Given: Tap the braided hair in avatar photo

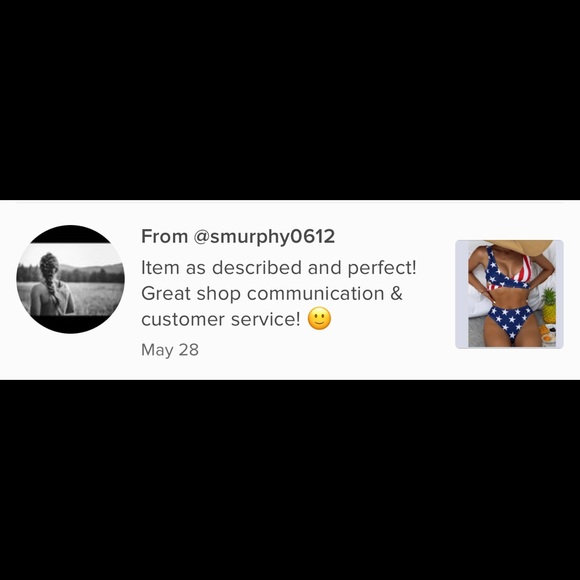Looking at the screenshot, I should [x=50, y=276].
